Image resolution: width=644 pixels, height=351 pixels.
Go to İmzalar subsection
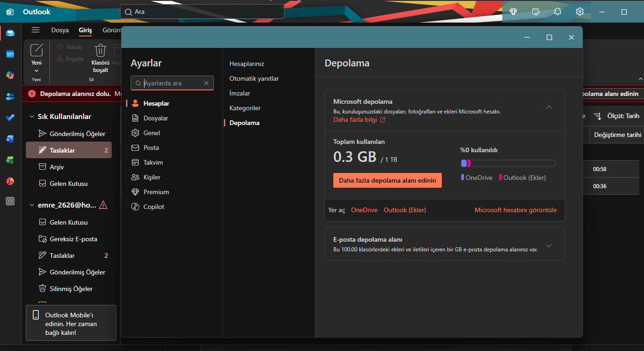tap(240, 93)
